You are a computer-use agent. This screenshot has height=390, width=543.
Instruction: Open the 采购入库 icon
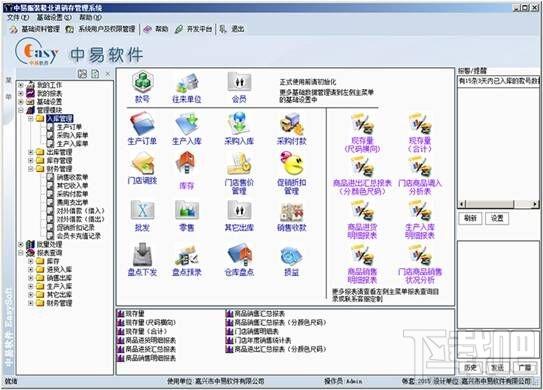coord(239,128)
